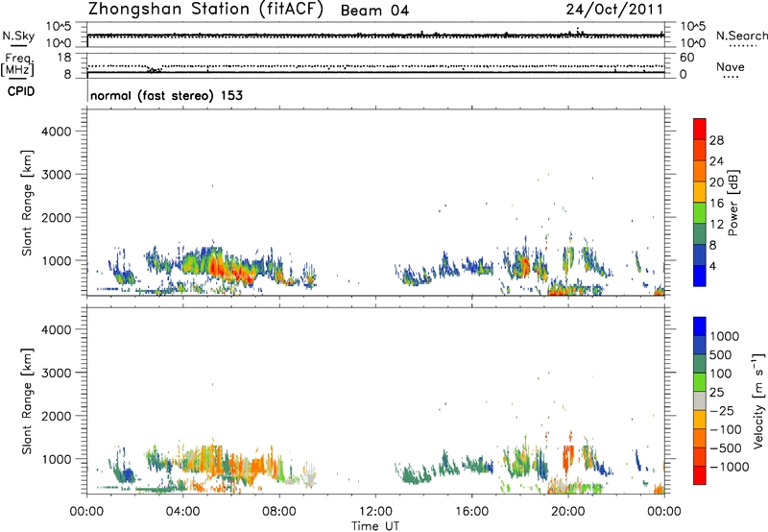Click the 3000 tick in the Velocity panel
Viewport: 768px width, 532px height.
56,373
